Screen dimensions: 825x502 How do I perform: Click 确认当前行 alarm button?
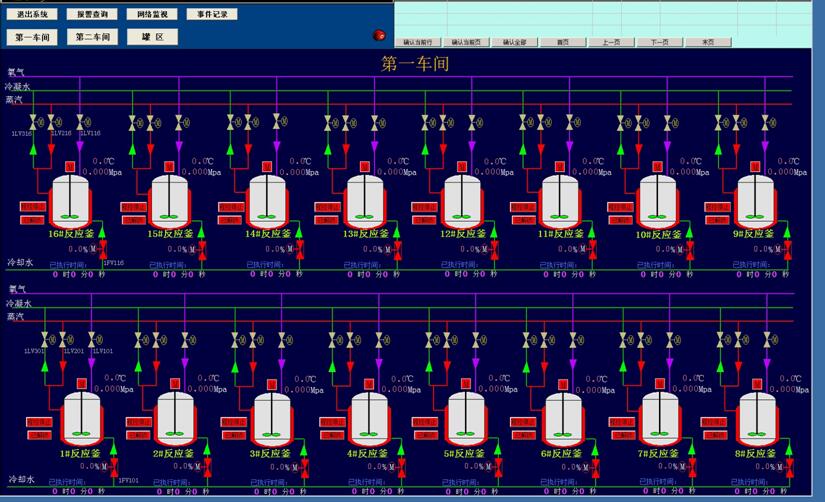[418, 42]
